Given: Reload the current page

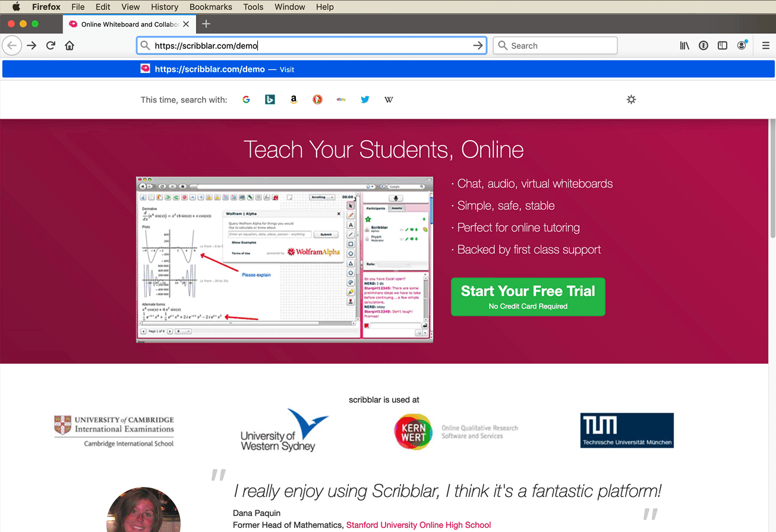Looking at the screenshot, I should tap(51, 45).
